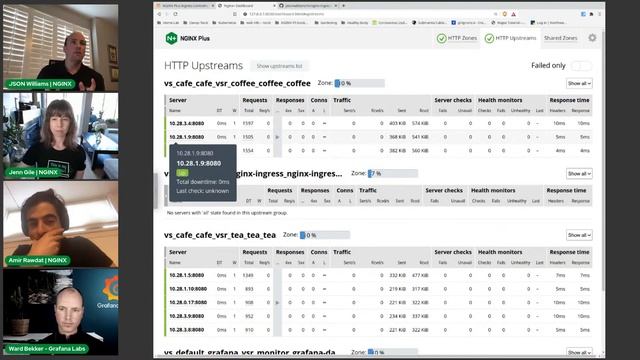This screenshot has width=640, height=360.
Task: Click the Zone 7% usage bar for nginx-ingress upstream
Action: click(393, 173)
